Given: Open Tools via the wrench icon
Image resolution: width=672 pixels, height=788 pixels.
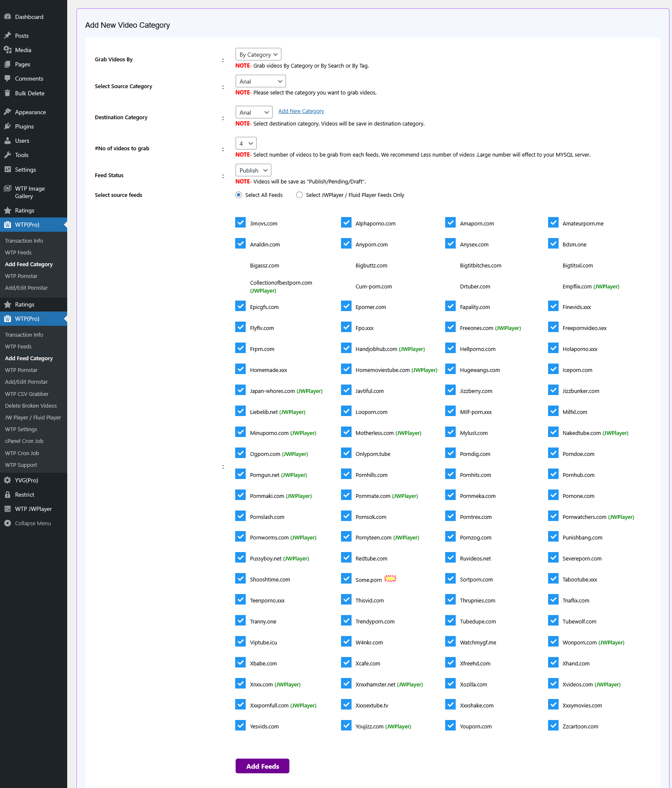Looking at the screenshot, I should 8,155.
